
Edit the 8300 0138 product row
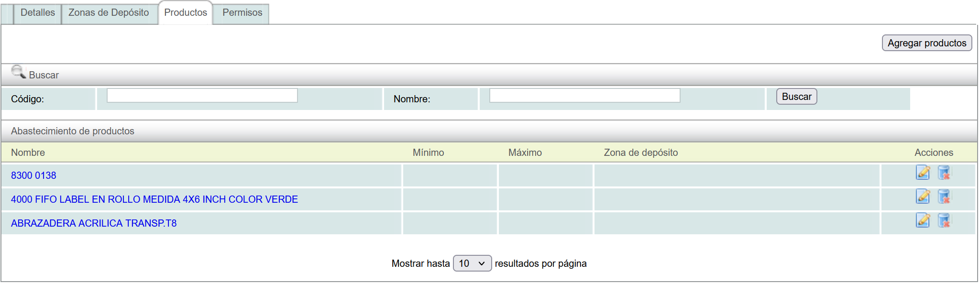coord(923,173)
